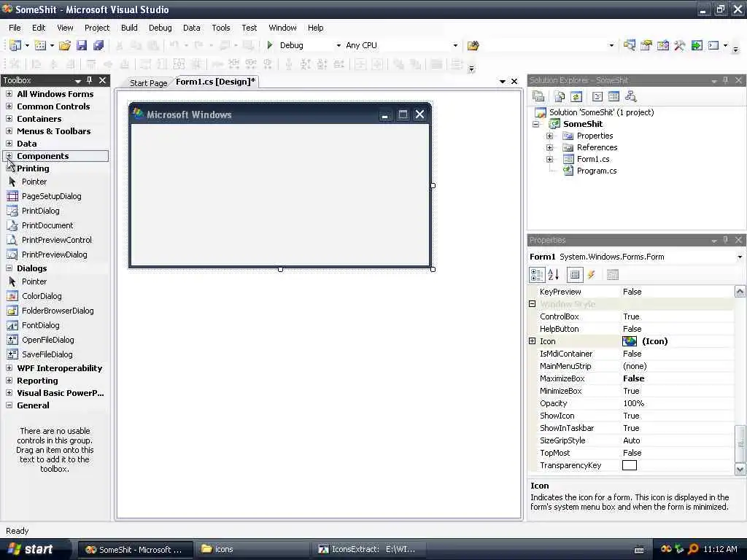Collapse the Window Style property category

(532, 304)
